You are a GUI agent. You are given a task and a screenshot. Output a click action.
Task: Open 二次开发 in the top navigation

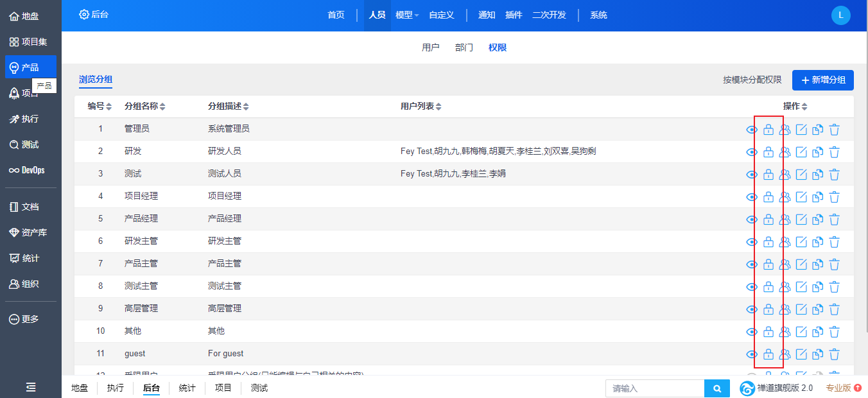[x=549, y=15]
